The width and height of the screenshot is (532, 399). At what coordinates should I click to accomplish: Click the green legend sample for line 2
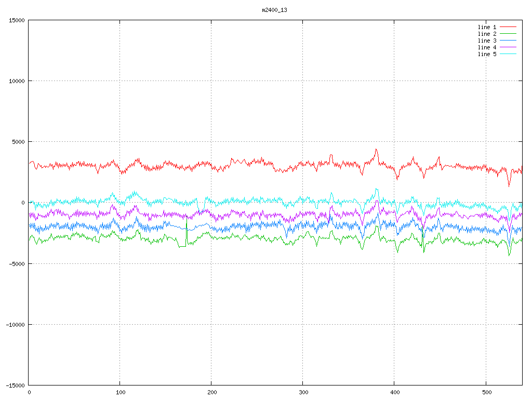click(x=508, y=34)
